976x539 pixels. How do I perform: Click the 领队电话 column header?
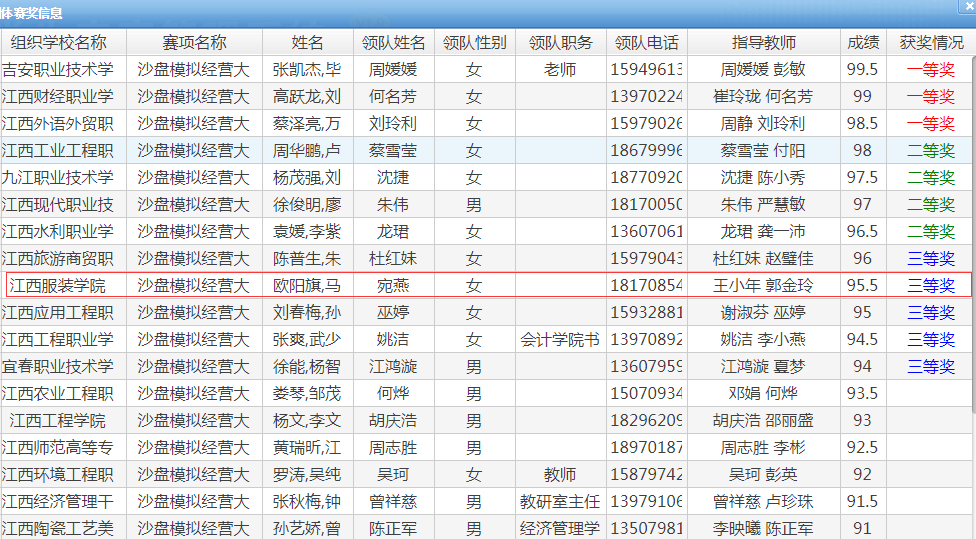646,43
